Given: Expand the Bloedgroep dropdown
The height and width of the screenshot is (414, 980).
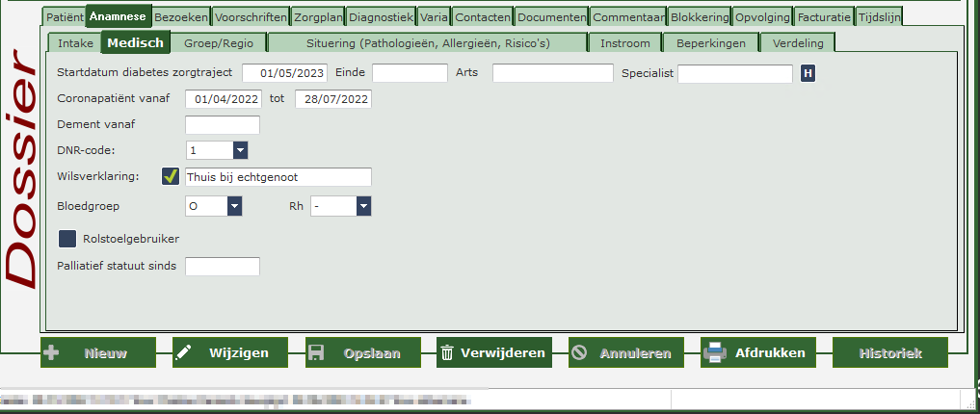Looking at the screenshot, I should pos(233,206).
